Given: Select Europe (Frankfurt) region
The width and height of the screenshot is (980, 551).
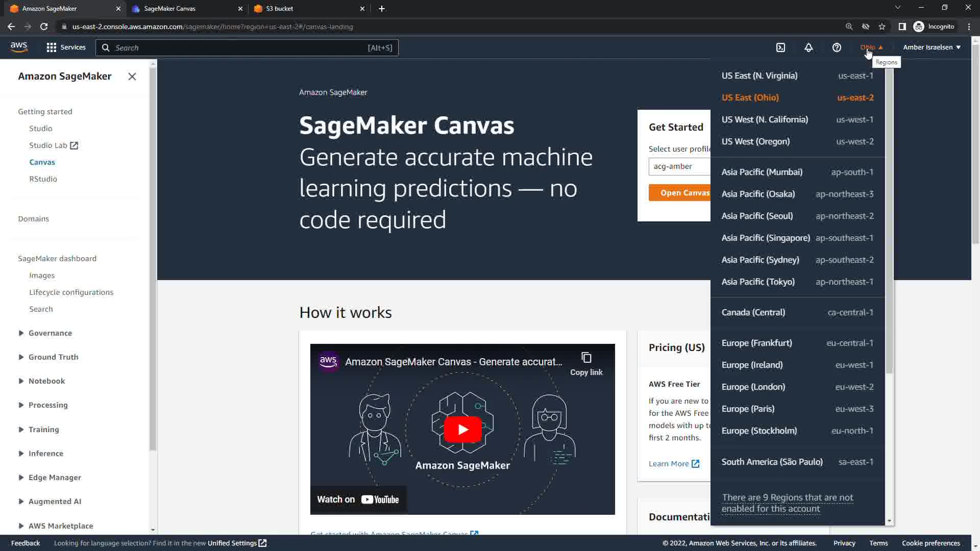Looking at the screenshot, I should 756,343.
